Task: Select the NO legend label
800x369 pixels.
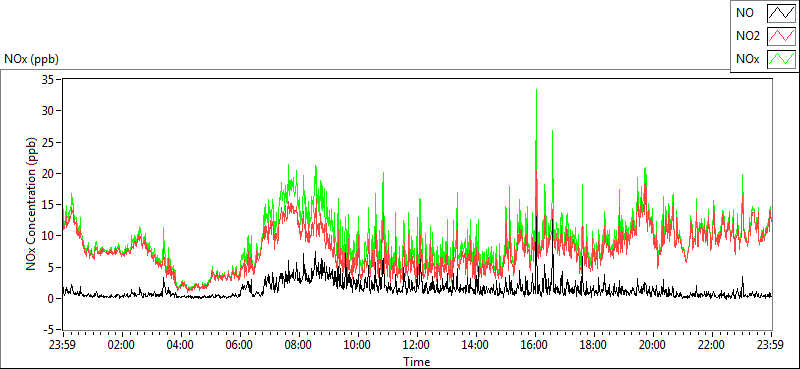Action: 745,13
